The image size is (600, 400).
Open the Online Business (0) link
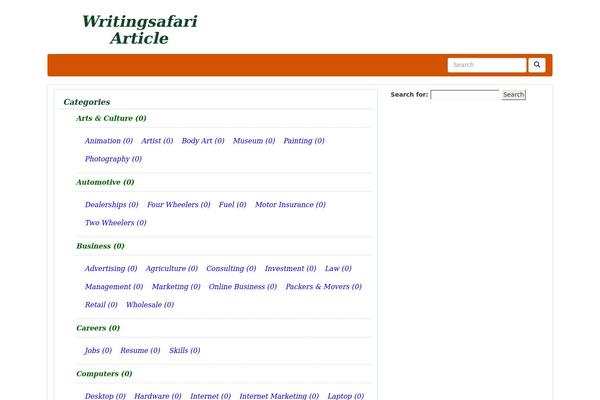click(243, 287)
